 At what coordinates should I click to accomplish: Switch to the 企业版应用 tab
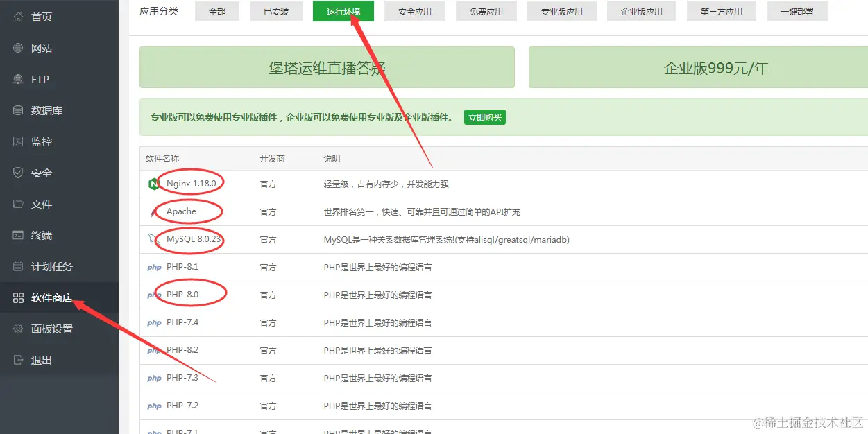tap(641, 11)
